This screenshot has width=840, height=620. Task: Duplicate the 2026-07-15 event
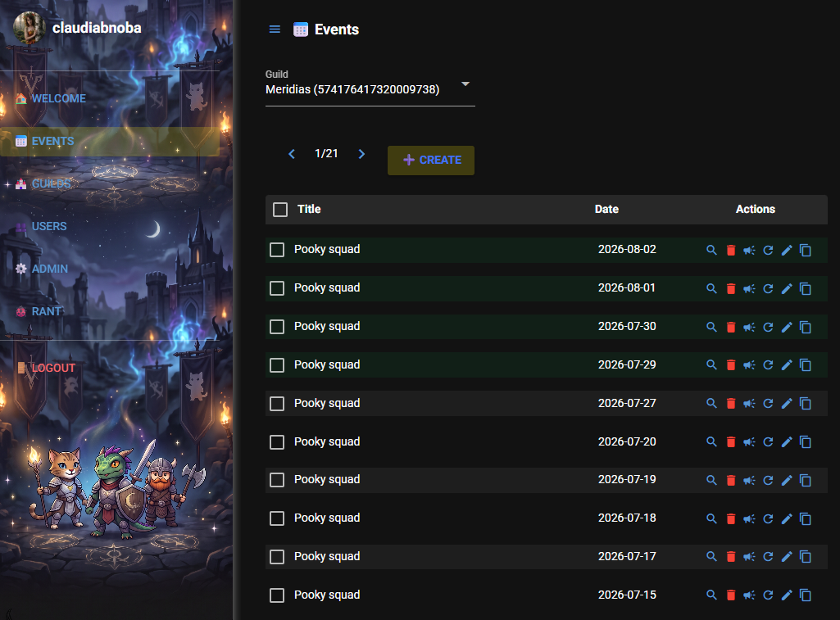[x=806, y=595]
